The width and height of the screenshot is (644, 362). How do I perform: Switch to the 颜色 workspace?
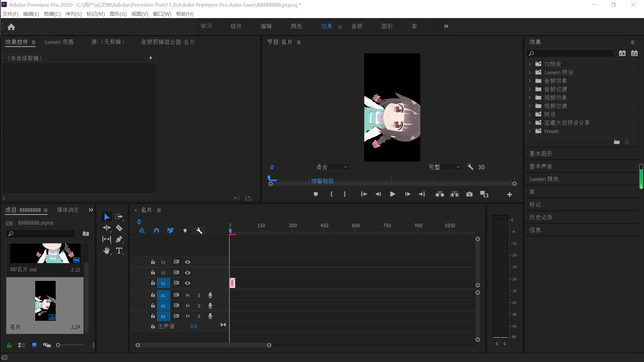pos(297,26)
